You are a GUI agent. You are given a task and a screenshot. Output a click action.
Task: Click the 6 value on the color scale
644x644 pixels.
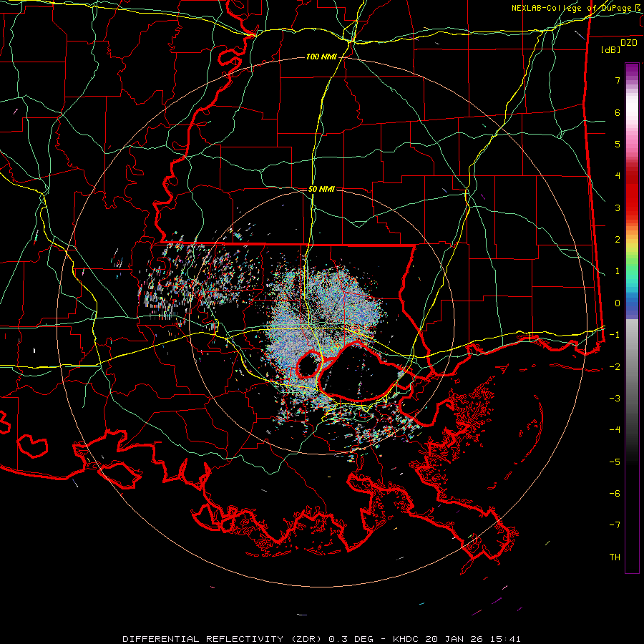[x=618, y=112]
